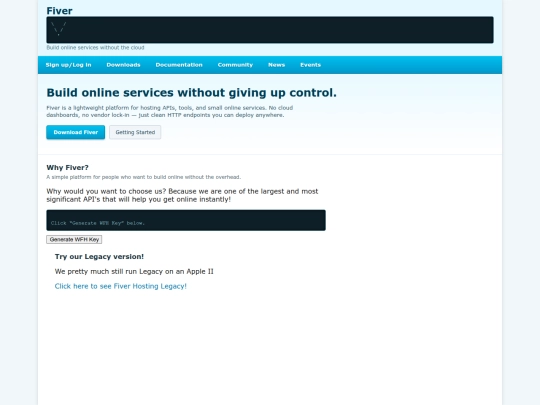Screen dimensions: 540x405
Task: Go to the Downloads nav item
Action: point(123,65)
